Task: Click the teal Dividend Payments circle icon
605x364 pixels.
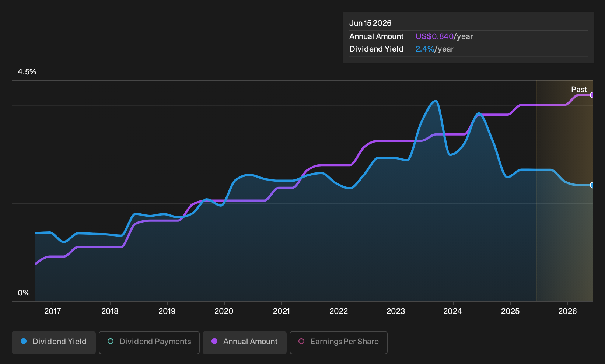Action: pos(111,341)
